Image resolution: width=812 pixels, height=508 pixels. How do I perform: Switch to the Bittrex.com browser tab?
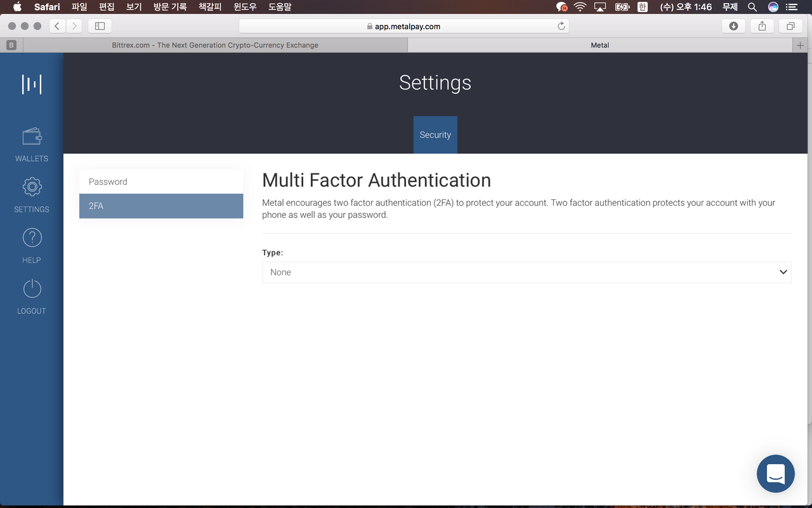[215, 45]
